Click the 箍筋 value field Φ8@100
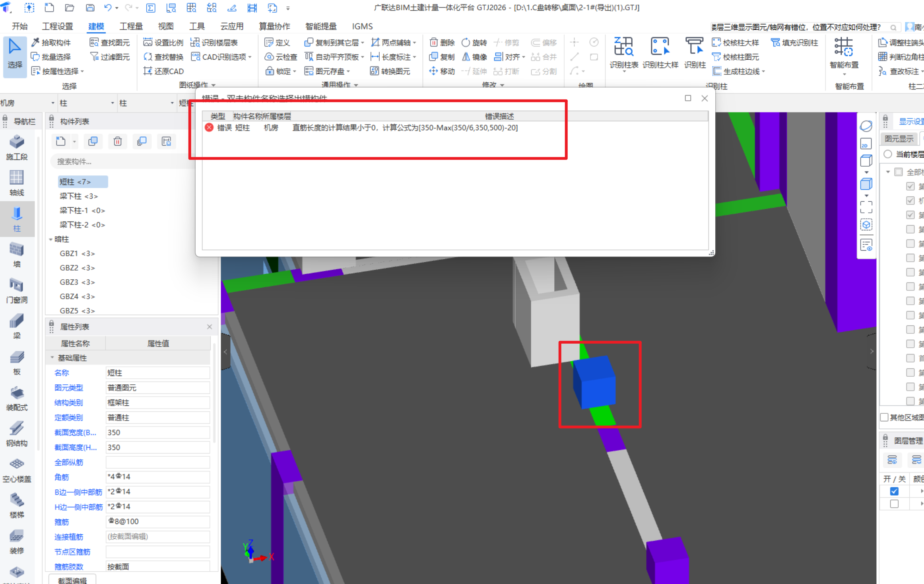924x584 pixels. tap(157, 522)
